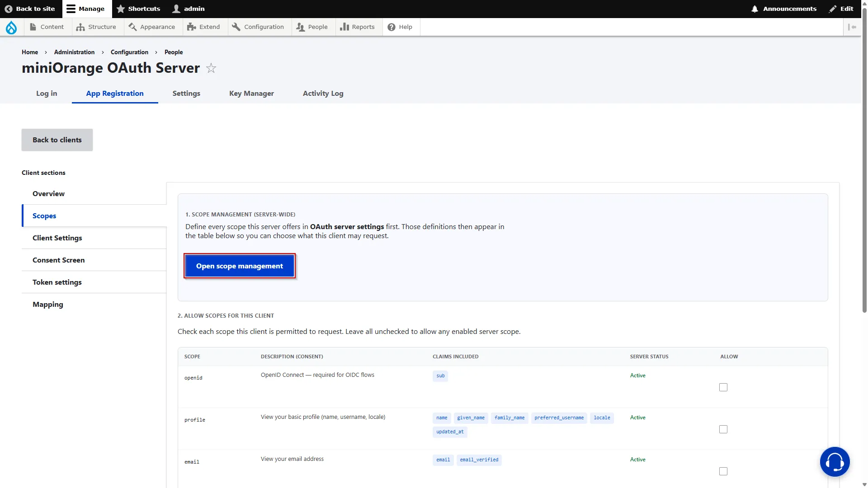Open the Overview client section
This screenshot has width=868, height=488.
click(94, 193)
